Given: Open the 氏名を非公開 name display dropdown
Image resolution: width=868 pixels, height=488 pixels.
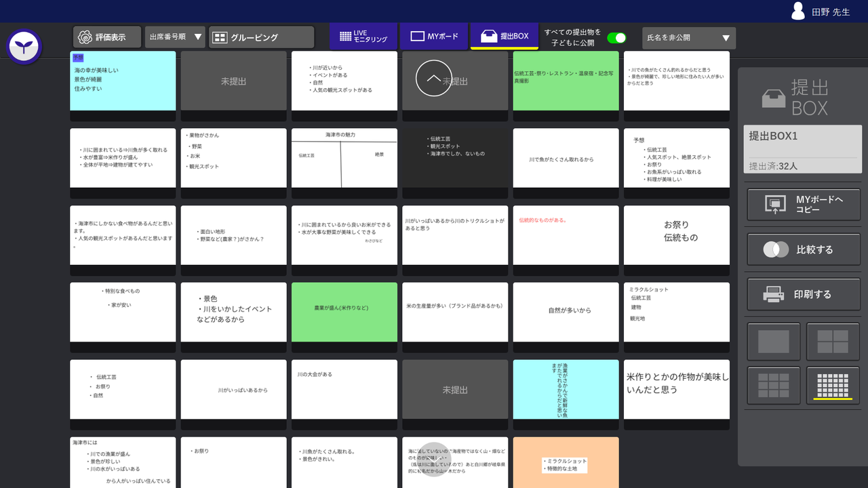Looking at the screenshot, I should click(x=688, y=38).
